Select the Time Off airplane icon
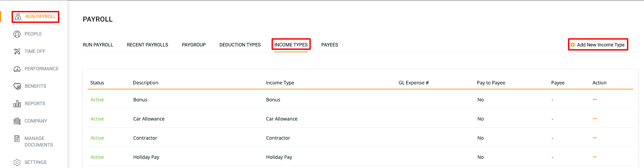Viewport: 644px width, 168px height. coord(17,51)
